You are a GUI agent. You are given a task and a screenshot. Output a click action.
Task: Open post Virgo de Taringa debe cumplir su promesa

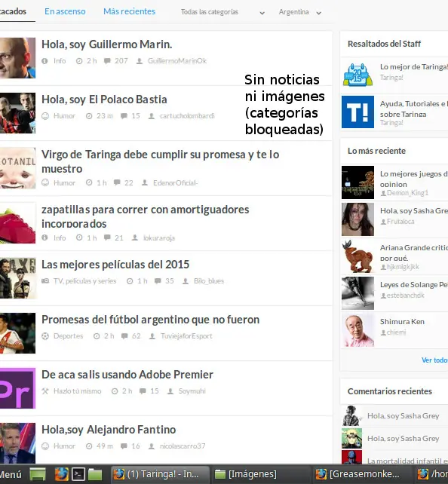[160, 161]
